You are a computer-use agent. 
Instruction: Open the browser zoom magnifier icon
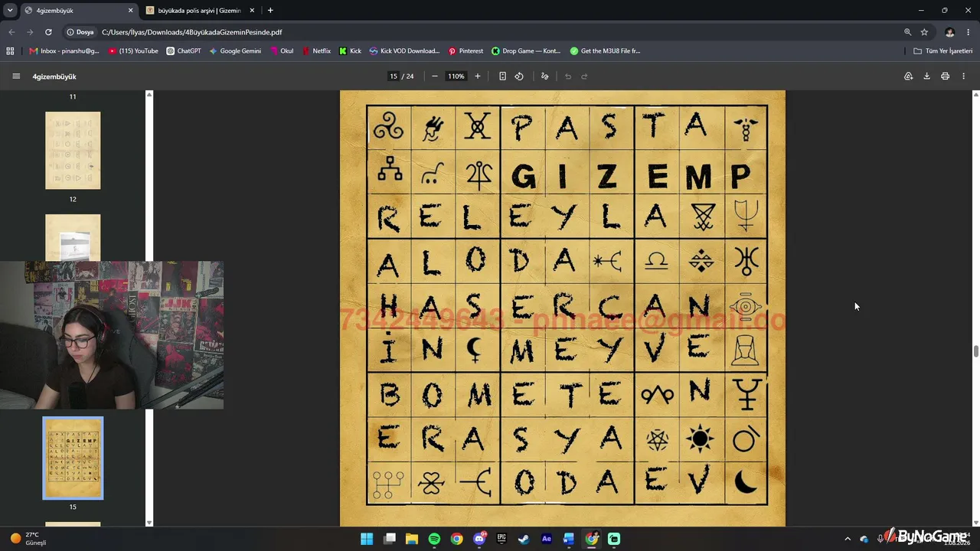pyautogui.click(x=907, y=32)
